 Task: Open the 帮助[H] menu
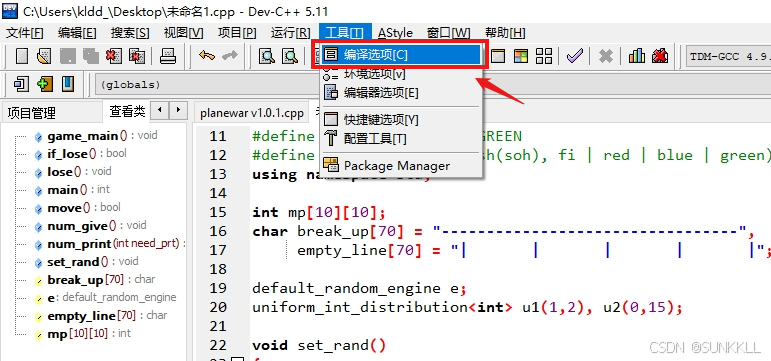(505, 33)
